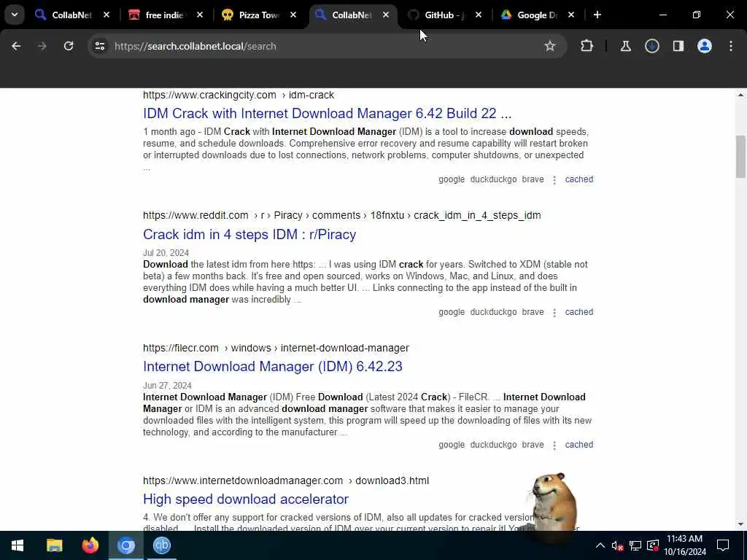The width and height of the screenshot is (747, 560).
Task: Toggle the browser side panel icon
Action: (678, 46)
